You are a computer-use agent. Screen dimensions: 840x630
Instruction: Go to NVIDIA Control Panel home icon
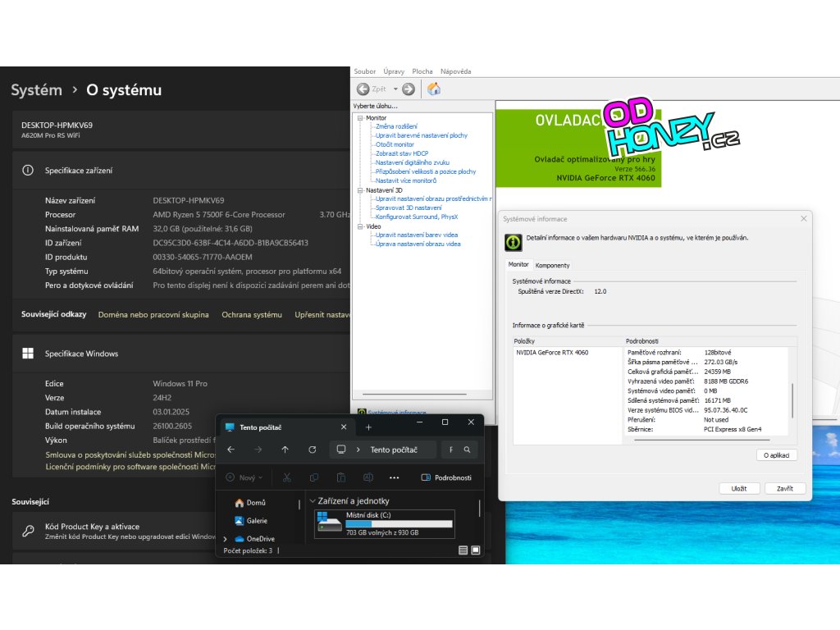click(x=434, y=89)
